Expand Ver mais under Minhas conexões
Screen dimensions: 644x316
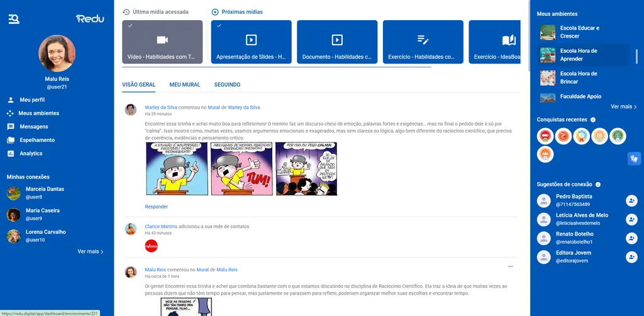(x=91, y=251)
